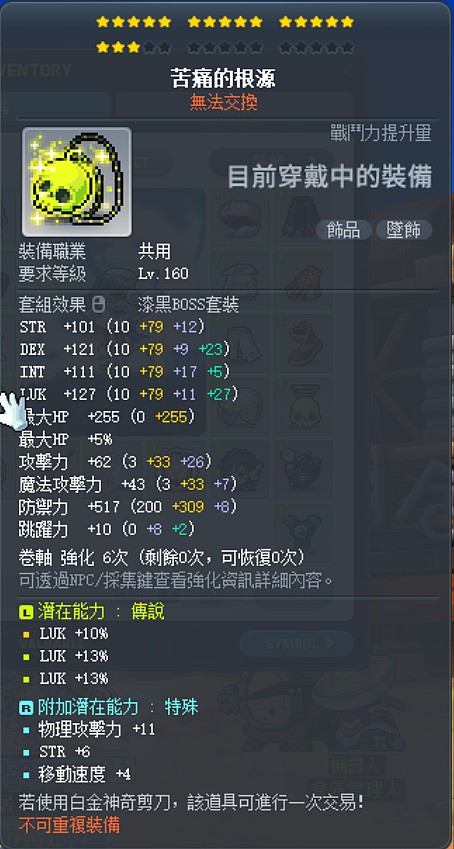
Task: Click the 機器人 NPC name label
Action: tap(356, 766)
